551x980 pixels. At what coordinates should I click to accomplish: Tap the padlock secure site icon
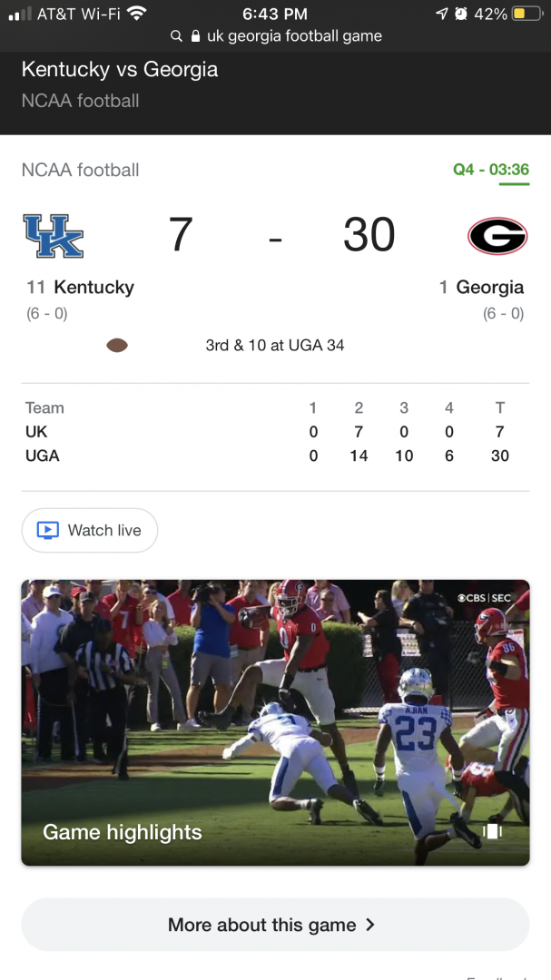pyautogui.click(x=194, y=36)
